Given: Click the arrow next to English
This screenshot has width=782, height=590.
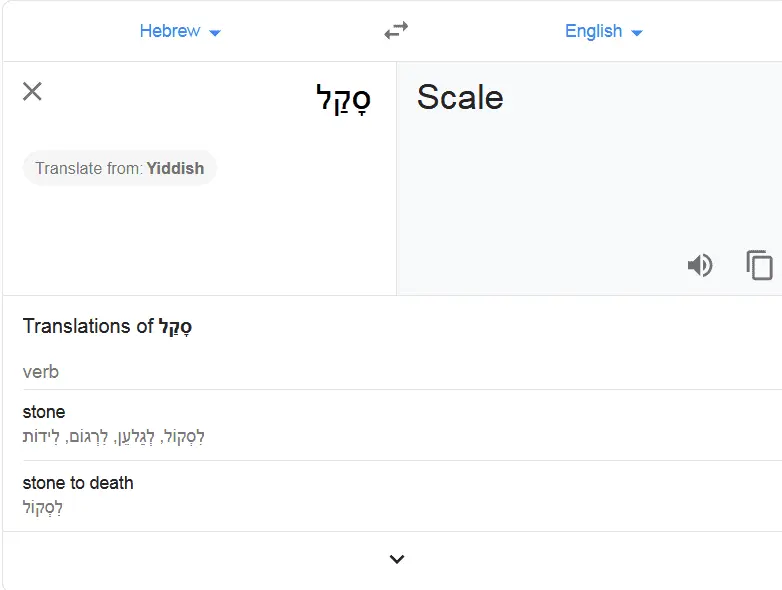Looking at the screenshot, I should pos(637,33).
